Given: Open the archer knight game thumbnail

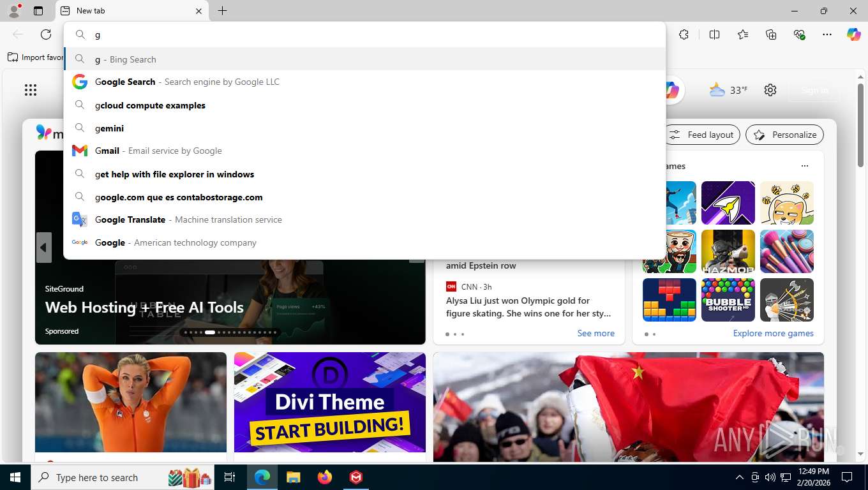Looking at the screenshot, I should pyautogui.click(x=787, y=300).
